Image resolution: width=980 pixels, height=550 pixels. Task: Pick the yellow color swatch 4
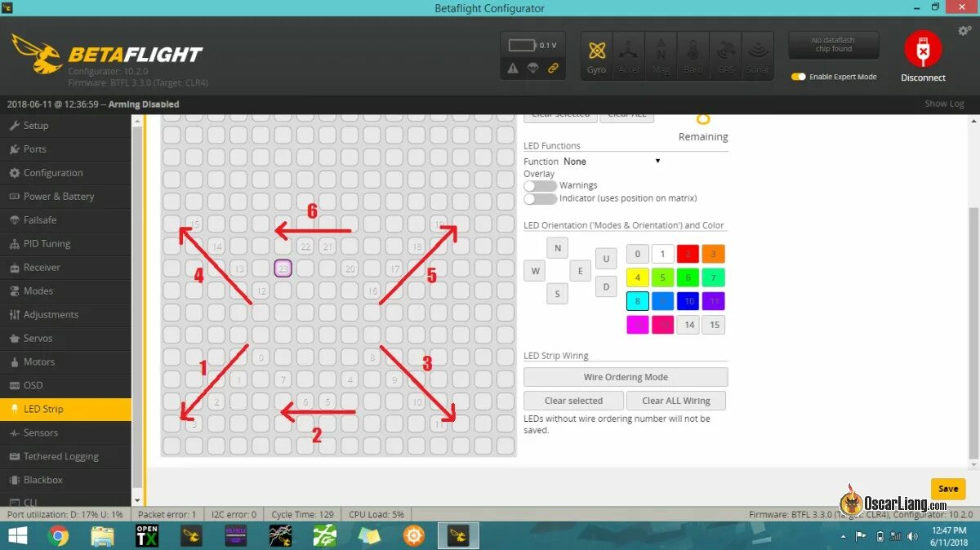point(638,277)
